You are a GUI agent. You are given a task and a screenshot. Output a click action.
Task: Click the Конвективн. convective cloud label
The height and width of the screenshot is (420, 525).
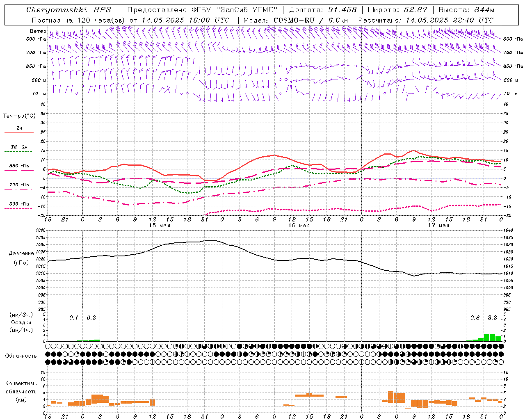click(21, 383)
